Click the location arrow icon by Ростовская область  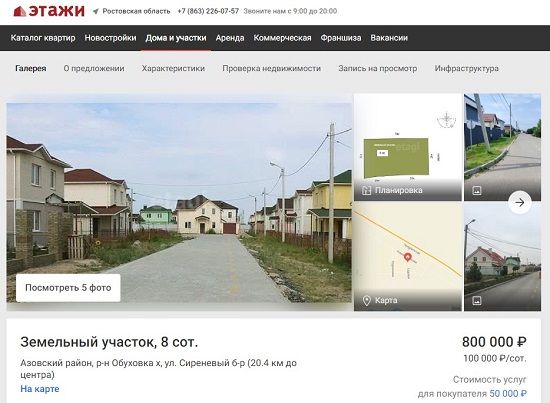[x=95, y=11]
